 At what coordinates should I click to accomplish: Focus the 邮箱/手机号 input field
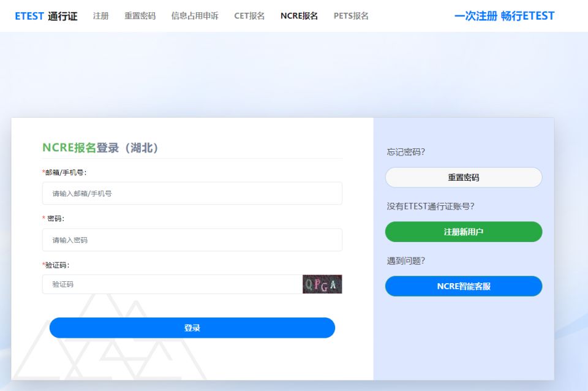click(x=192, y=193)
